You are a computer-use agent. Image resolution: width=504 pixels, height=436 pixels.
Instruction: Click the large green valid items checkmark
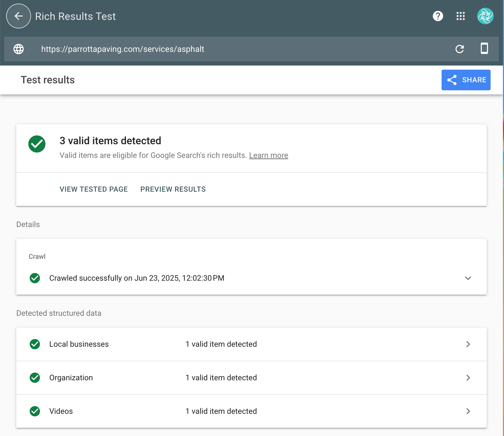(37, 144)
